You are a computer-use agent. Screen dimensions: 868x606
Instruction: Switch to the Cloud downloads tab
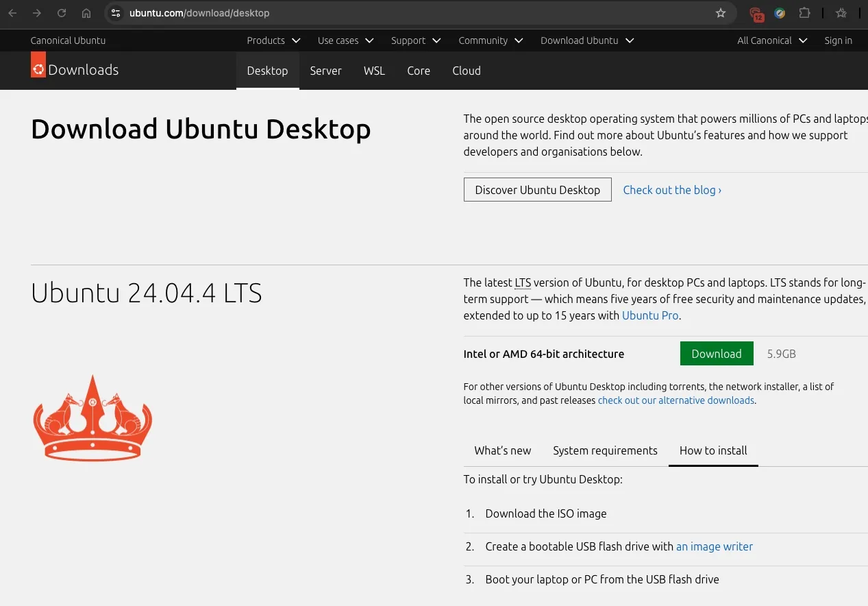pos(467,71)
